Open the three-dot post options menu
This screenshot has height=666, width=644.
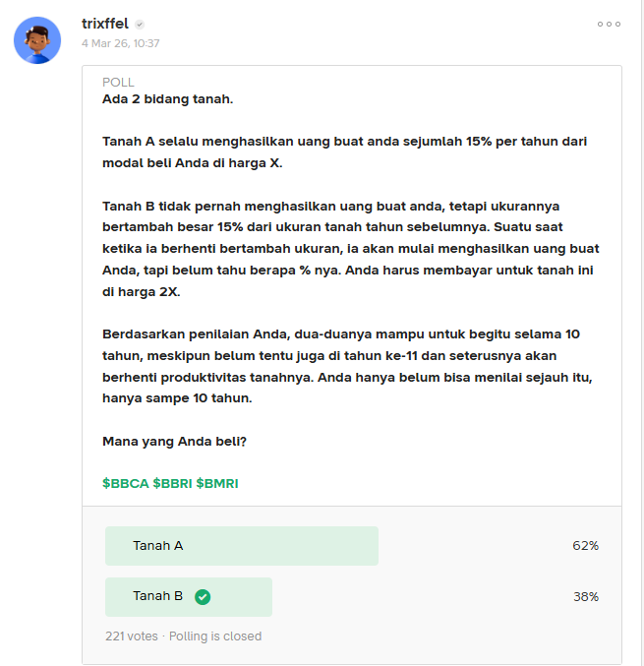pos(609,24)
